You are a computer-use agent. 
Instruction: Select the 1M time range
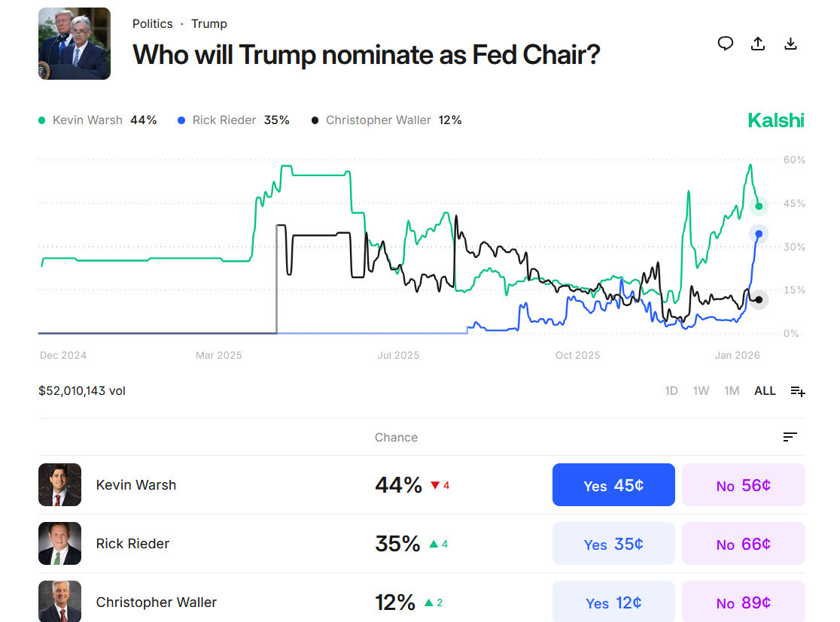coord(731,390)
